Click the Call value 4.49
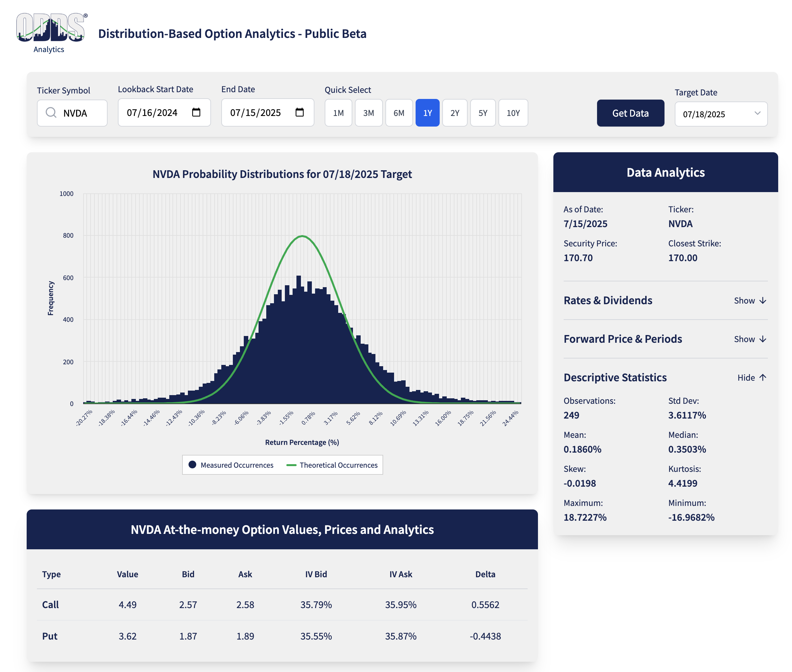The height and width of the screenshot is (672, 792). coord(127,605)
